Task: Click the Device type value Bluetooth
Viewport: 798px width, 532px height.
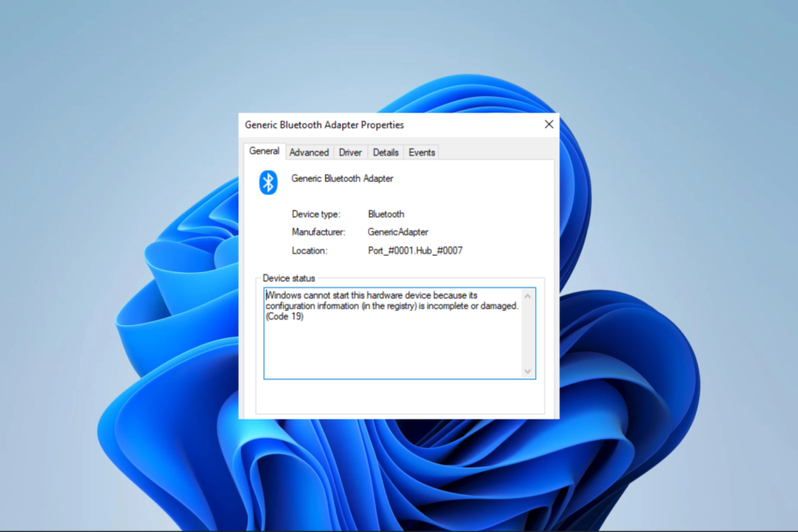Action: (386, 214)
